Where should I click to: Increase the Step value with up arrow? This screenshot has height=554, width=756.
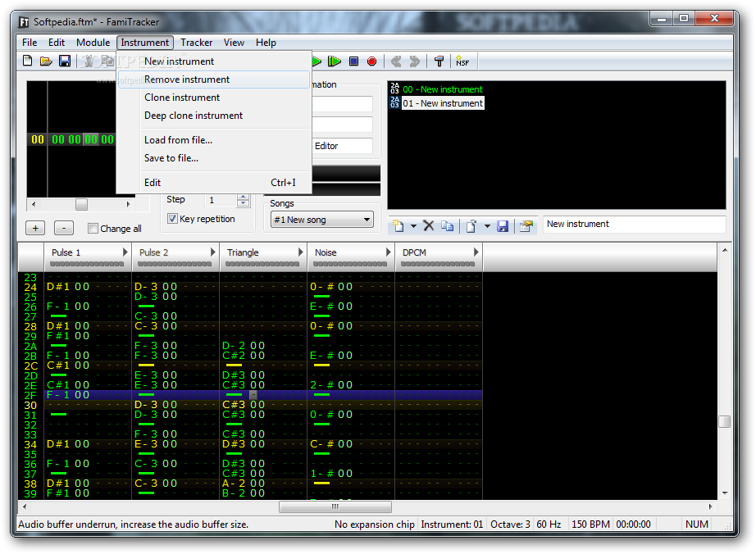click(244, 197)
